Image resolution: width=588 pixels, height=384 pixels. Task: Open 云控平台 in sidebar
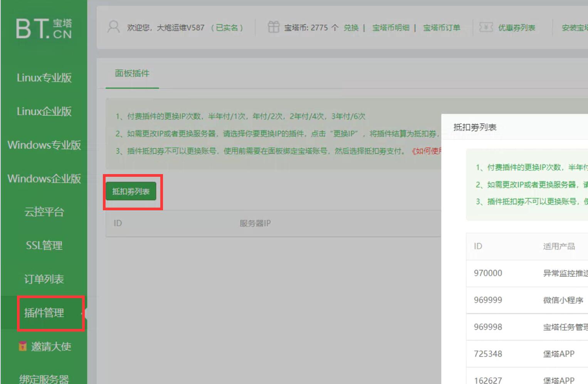pyautogui.click(x=44, y=212)
